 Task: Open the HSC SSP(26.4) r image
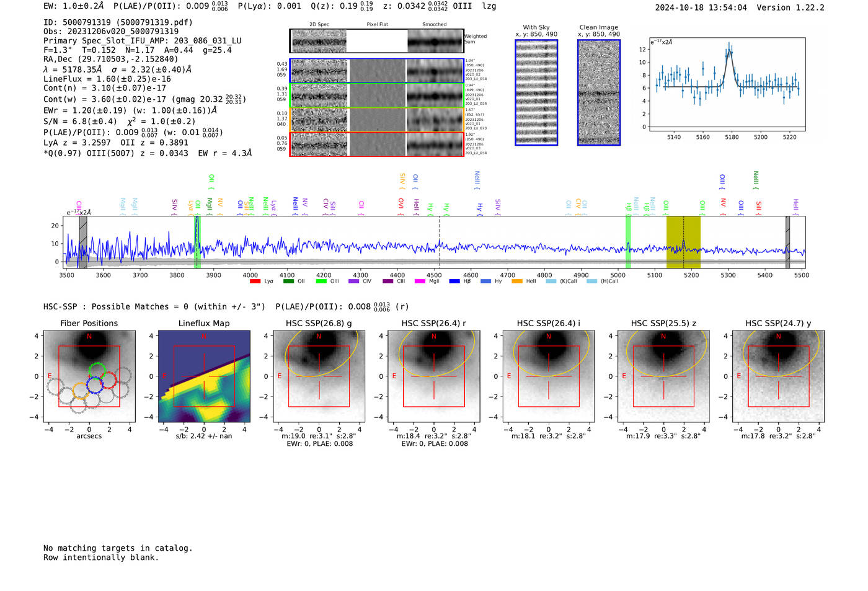[434, 376]
